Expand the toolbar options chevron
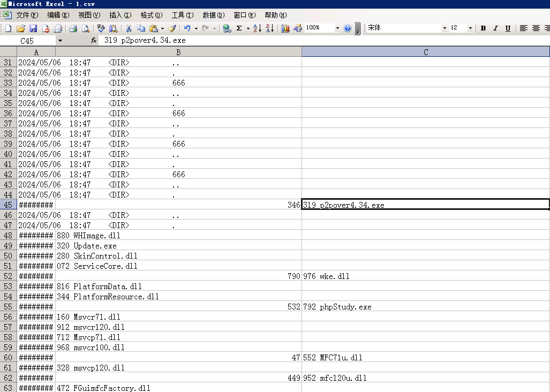Viewport: 550px width, 392px height. point(358,29)
